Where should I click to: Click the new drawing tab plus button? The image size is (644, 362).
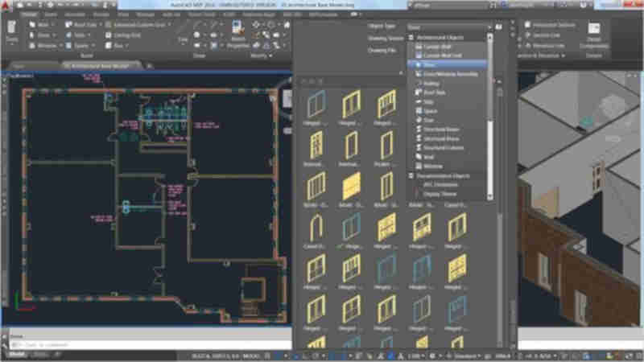tap(150, 66)
